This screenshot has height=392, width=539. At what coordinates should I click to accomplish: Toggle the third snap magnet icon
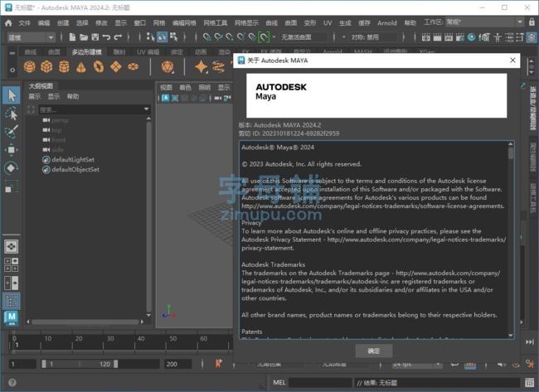tap(229, 36)
